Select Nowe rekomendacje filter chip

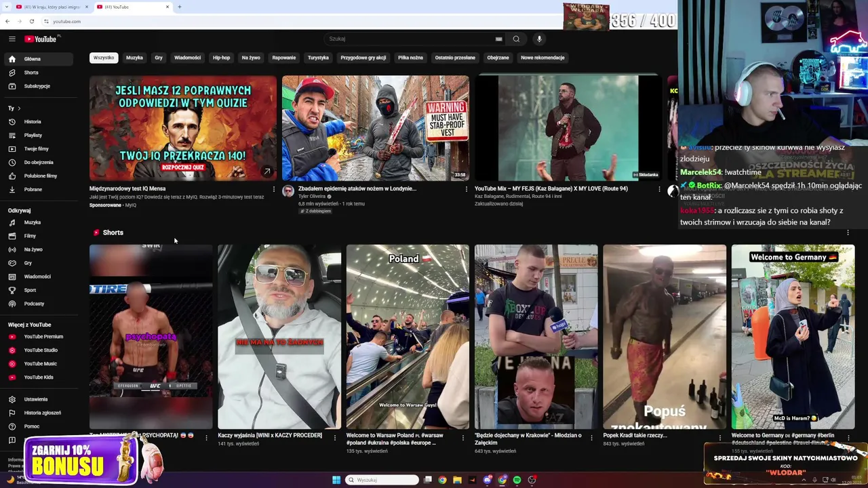coord(542,58)
